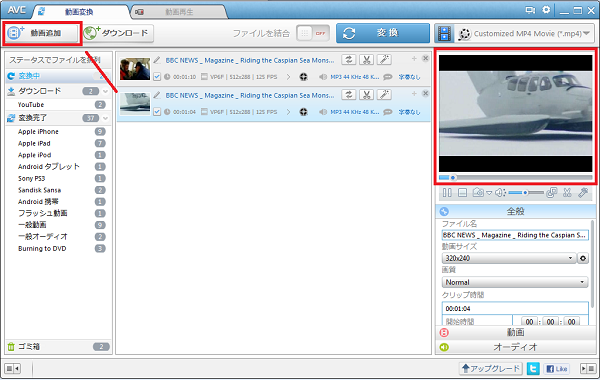
Task: Select MP3 44 KHz audio track on first row
Action: point(355,77)
